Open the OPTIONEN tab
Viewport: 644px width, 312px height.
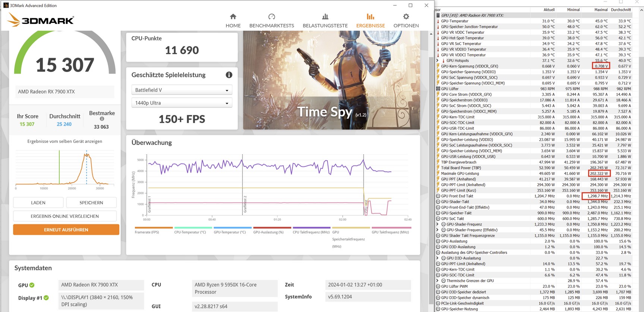coord(406,21)
